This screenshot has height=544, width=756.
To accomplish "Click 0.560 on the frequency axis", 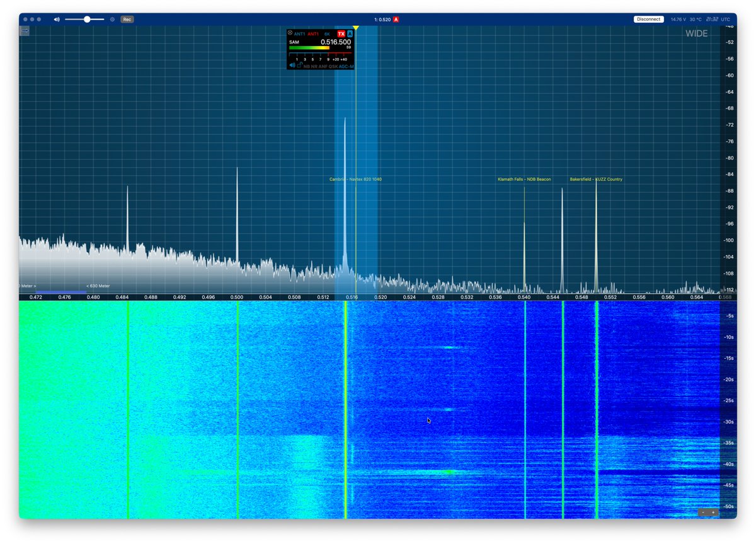I will click(x=668, y=297).
